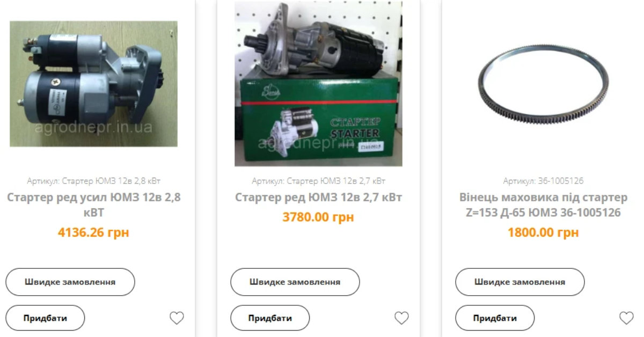The width and height of the screenshot is (644, 337).
Task: Quick order the flywheel ring 36-1005126
Action: (520, 282)
